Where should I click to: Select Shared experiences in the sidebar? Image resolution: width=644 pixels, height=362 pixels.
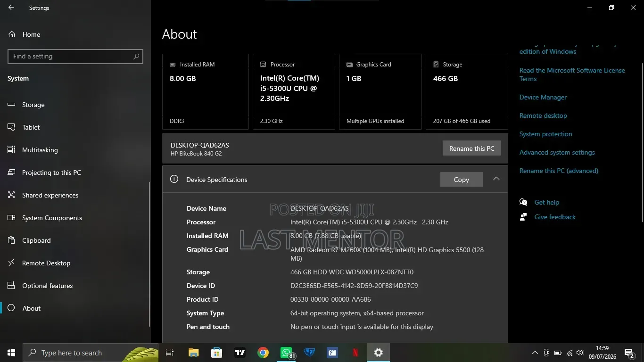click(75, 195)
